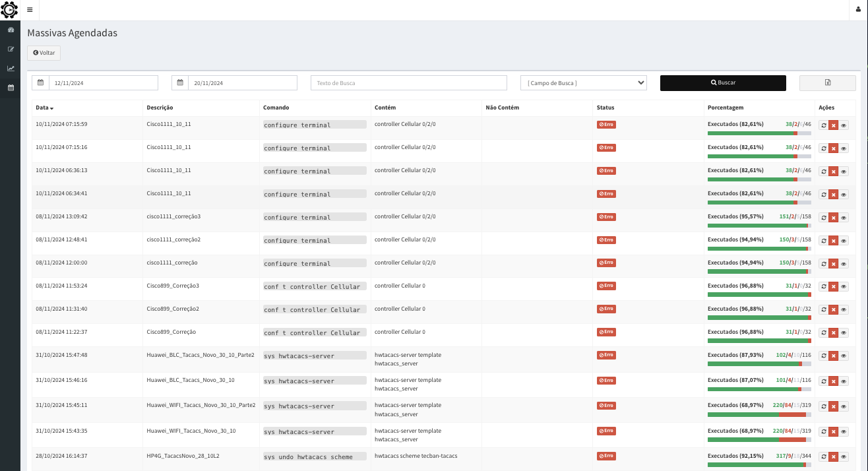Viewport: 868px width, 471px height.
Task: View the cisco1111_correção2 row using eye icon
Action: [x=844, y=241]
